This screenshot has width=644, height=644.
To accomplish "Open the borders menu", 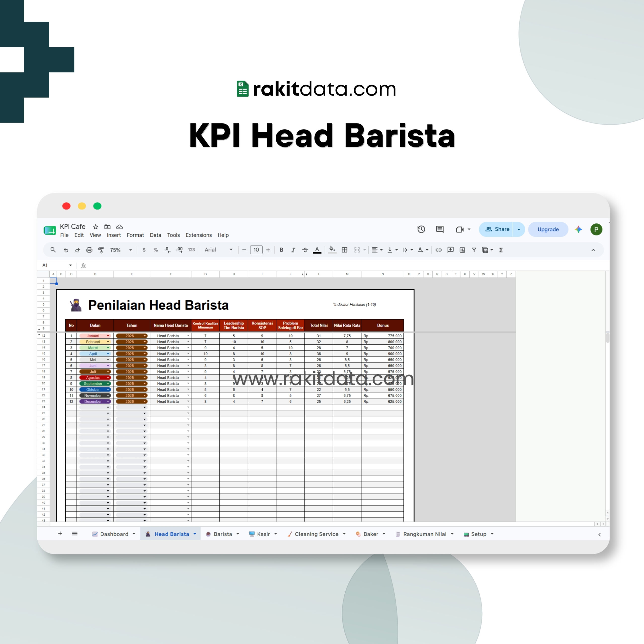I will [345, 250].
